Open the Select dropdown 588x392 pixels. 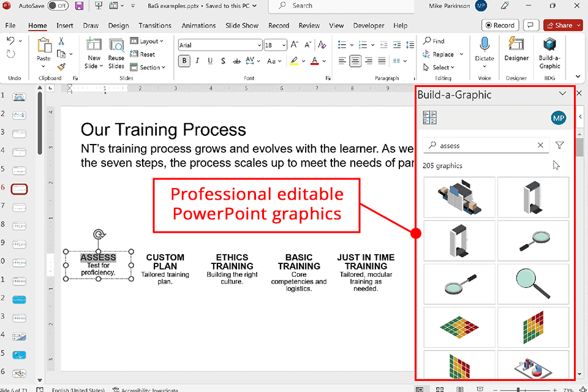click(439, 67)
